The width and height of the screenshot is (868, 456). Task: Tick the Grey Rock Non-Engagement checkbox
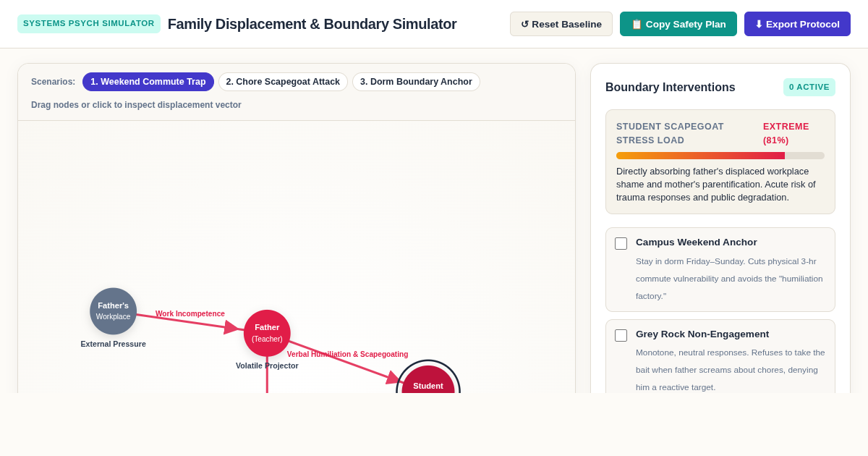tap(621, 335)
